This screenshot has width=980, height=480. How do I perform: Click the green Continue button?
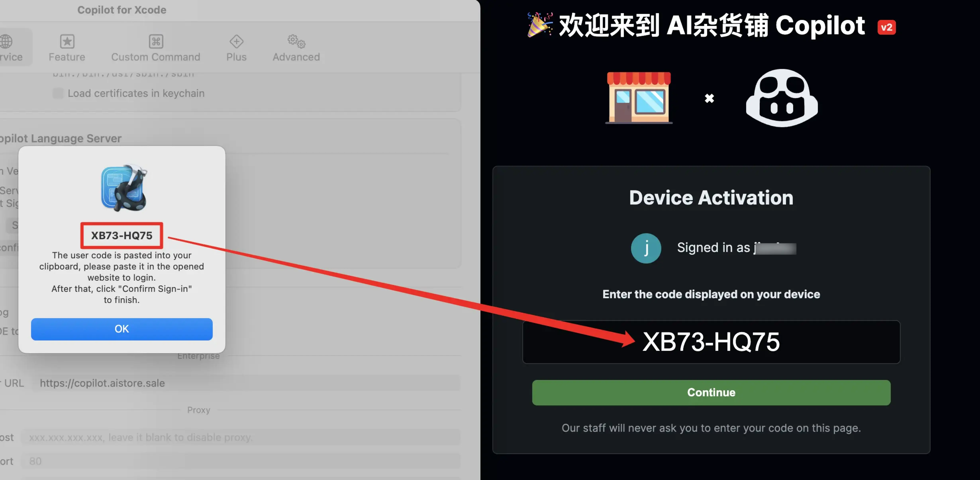point(711,392)
